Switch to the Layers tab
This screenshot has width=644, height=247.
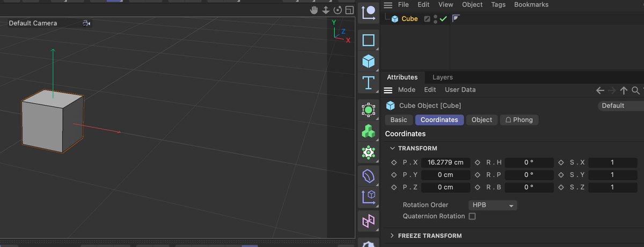click(443, 78)
